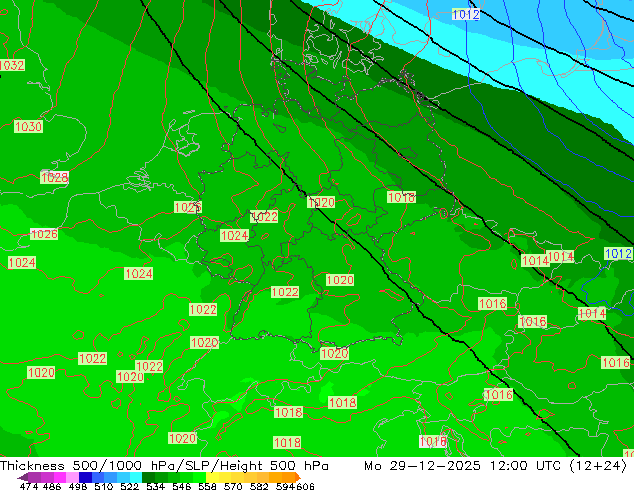Click the 570 legend value
The height and width of the screenshot is (490, 634).
[x=233, y=486]
